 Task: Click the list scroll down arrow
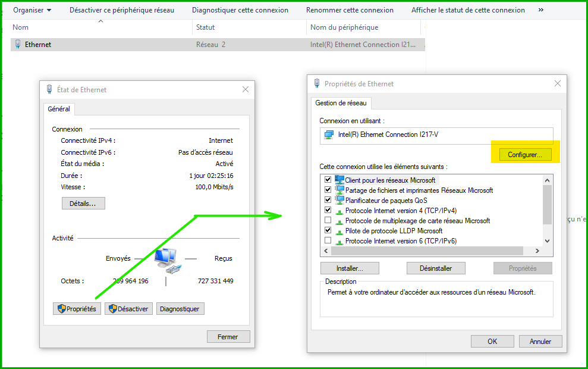(547, 241)
